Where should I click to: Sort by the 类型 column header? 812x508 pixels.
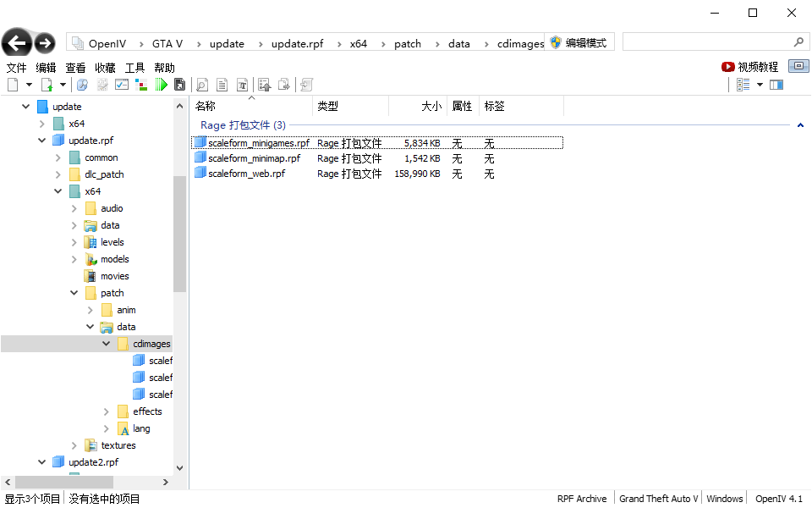coord(350,106)
